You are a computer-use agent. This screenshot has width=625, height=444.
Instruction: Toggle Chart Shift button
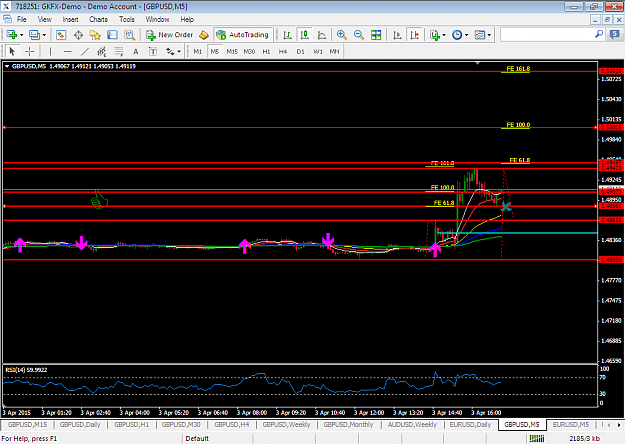[x=415, y=35]
